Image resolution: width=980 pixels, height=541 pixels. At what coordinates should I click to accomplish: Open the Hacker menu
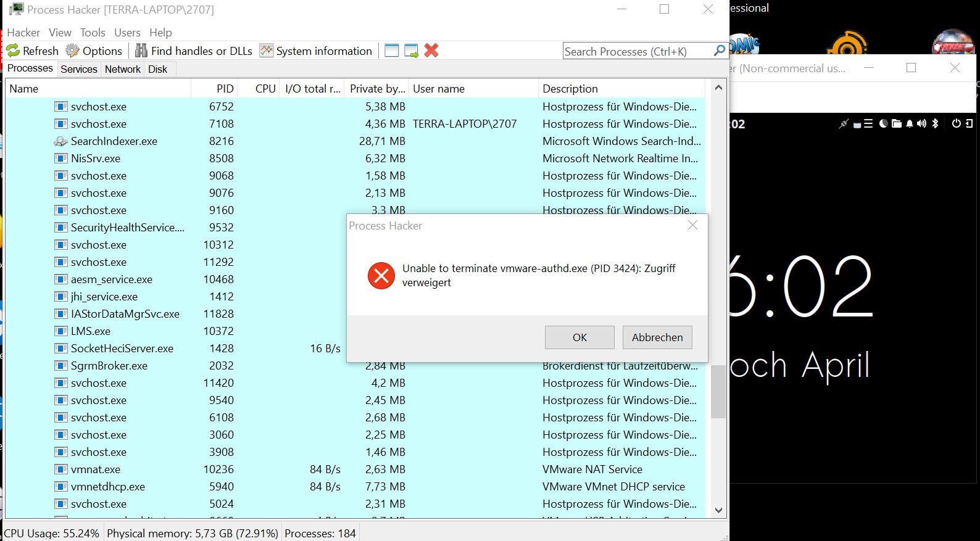coord(23,32)
